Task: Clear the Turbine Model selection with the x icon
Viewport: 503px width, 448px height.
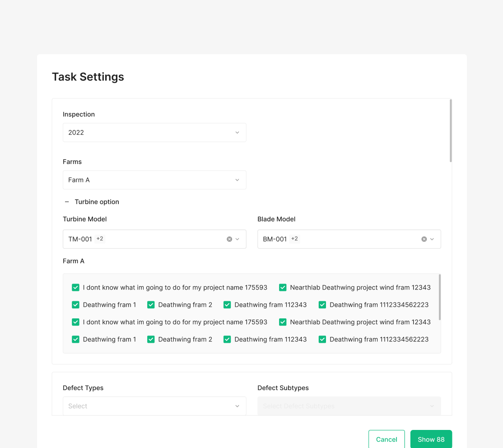Action: [x=229, y=239]
